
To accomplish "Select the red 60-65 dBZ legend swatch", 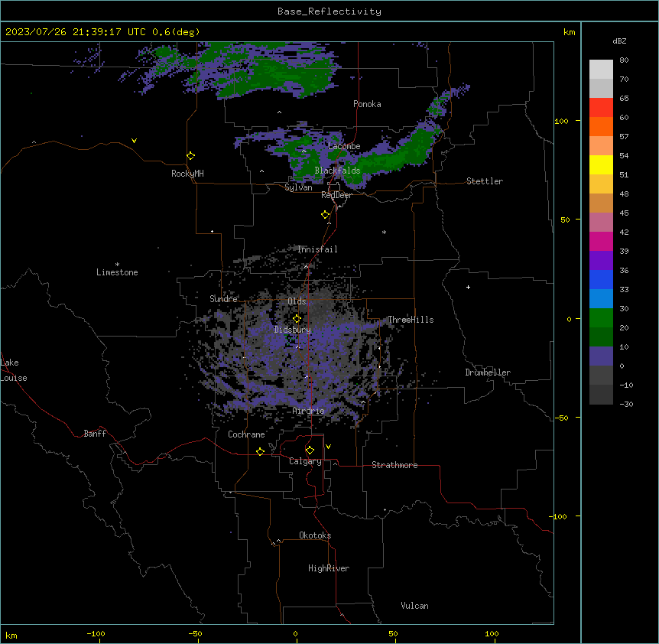I will point(601,108).
